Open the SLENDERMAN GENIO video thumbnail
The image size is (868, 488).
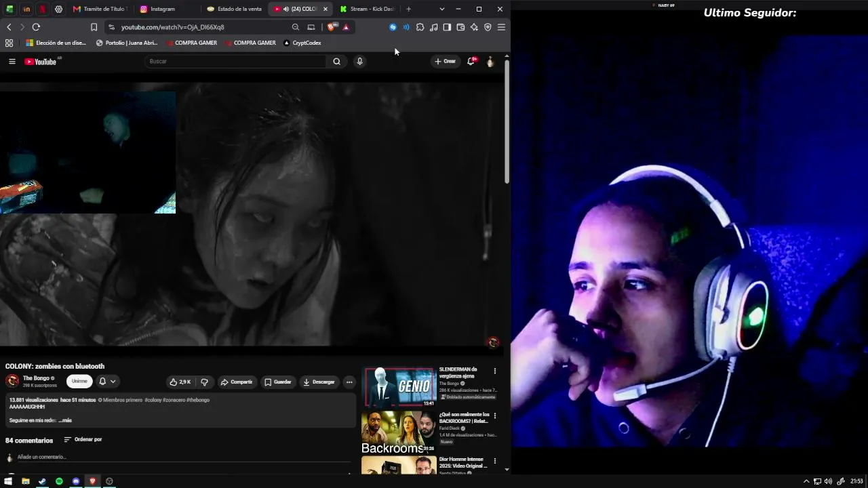click(x=399, y=387)
